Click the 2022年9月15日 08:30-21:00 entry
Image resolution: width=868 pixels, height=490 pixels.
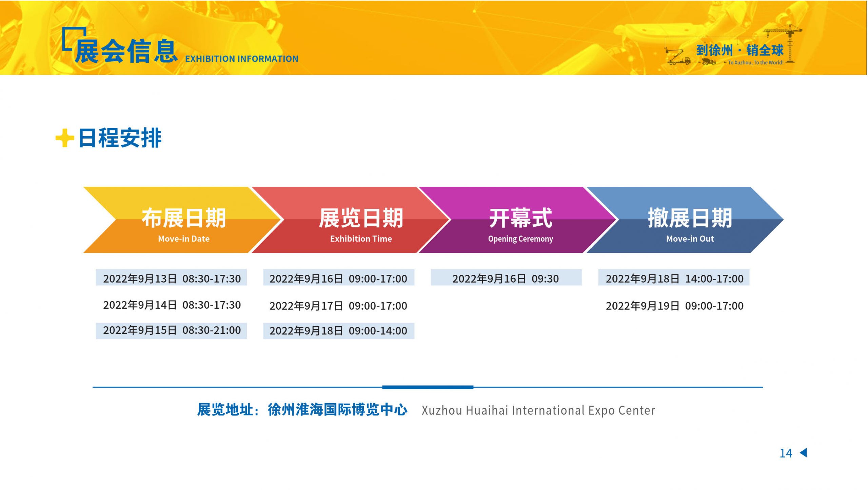(x=172, y=330)
